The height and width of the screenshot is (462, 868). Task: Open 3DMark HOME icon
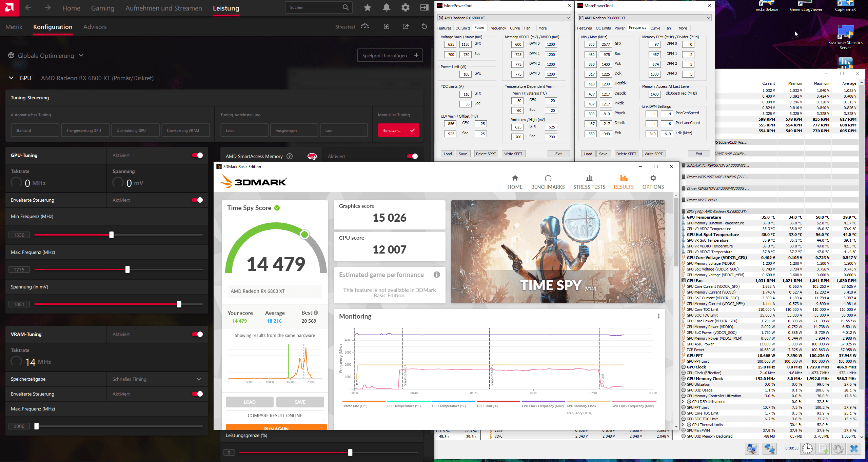[515, 178]
